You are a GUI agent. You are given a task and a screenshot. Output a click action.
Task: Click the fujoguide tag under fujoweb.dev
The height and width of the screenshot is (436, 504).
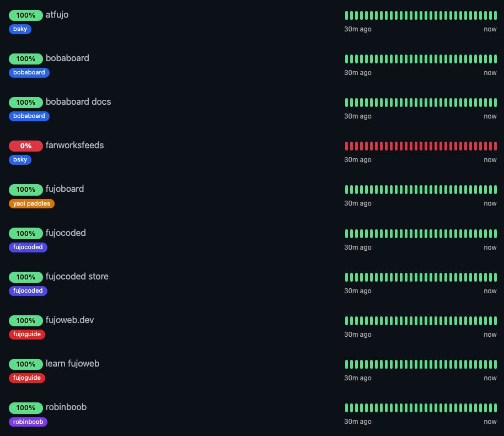[27, 334]
